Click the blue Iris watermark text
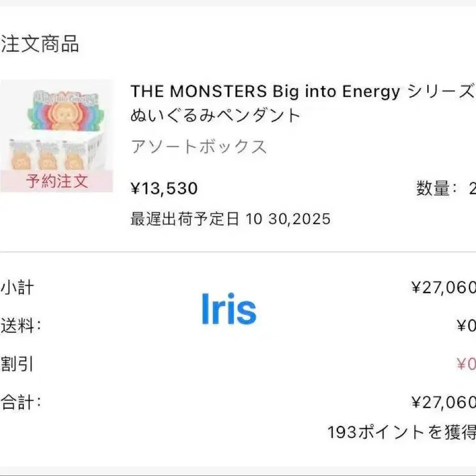This screenshot has height=476, width=476. tap(228, 309)
